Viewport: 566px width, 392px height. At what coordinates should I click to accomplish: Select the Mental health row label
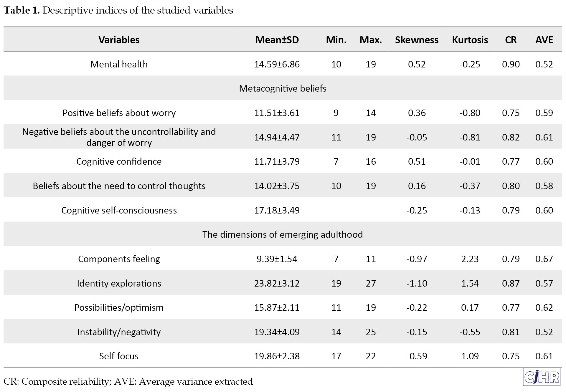coord(119,64)
